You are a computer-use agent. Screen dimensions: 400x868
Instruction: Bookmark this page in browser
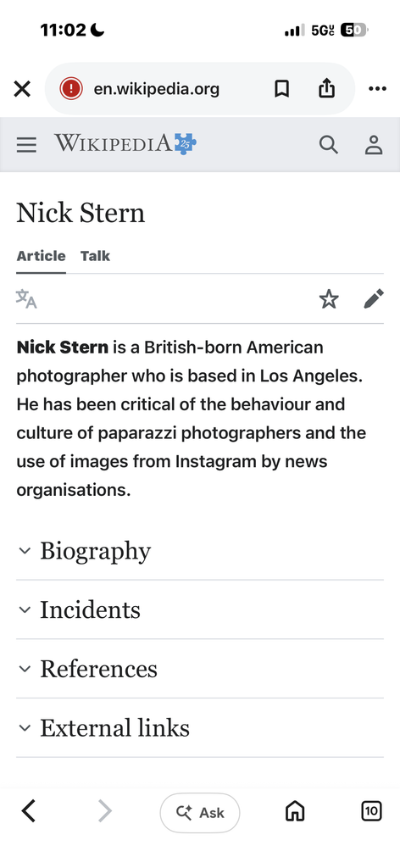coord(281,88)
